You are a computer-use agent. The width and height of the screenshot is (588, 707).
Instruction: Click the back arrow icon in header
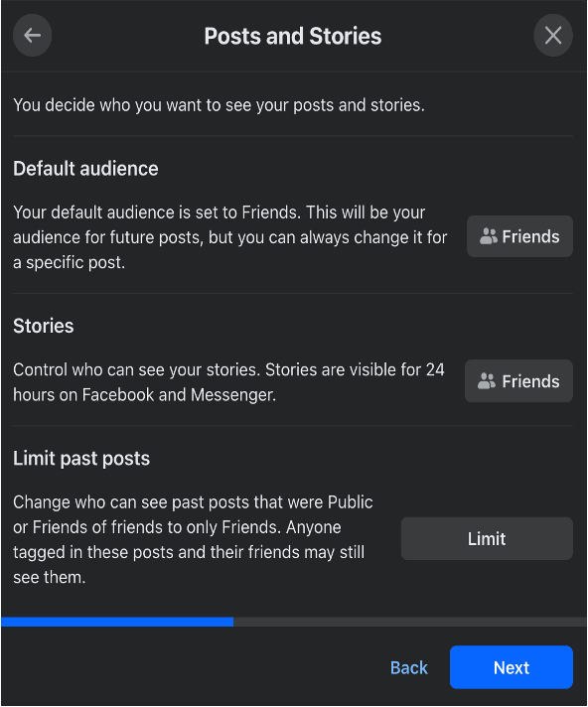coord(32,35)
